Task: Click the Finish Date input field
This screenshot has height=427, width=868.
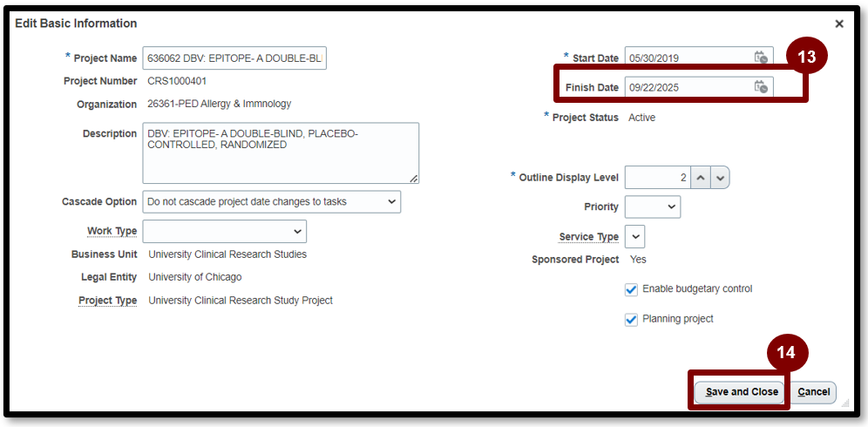Action: click(689, 87)
